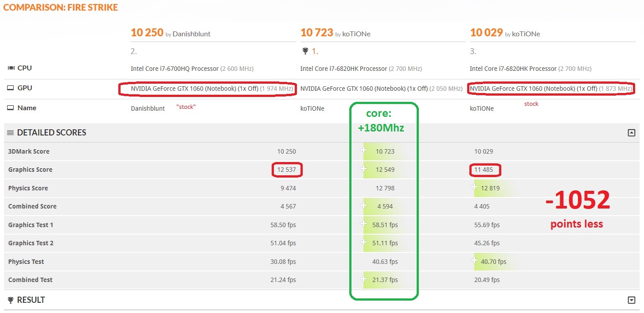Open the 10 250 result score header
This screenshot has width=644, height=313.
147,32
